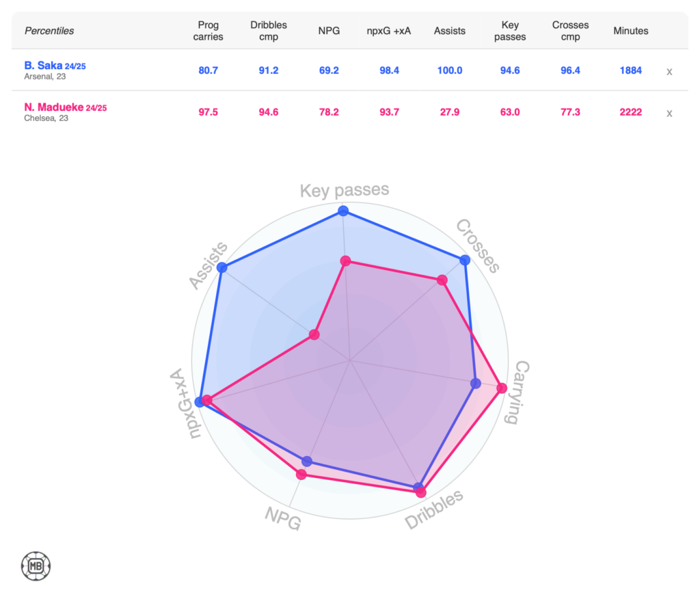Sort by Prog carries column header
The image size is (700, 612).
coord(208,31)
